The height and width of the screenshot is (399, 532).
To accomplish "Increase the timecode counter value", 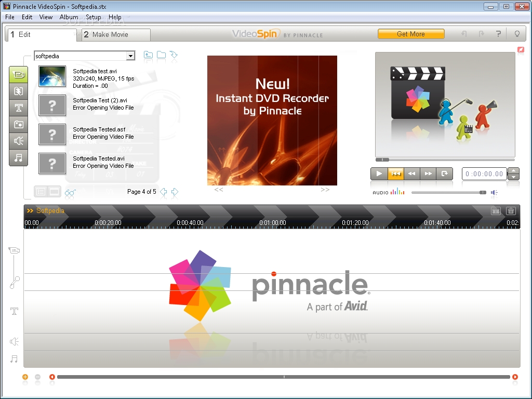I will 513,170.
